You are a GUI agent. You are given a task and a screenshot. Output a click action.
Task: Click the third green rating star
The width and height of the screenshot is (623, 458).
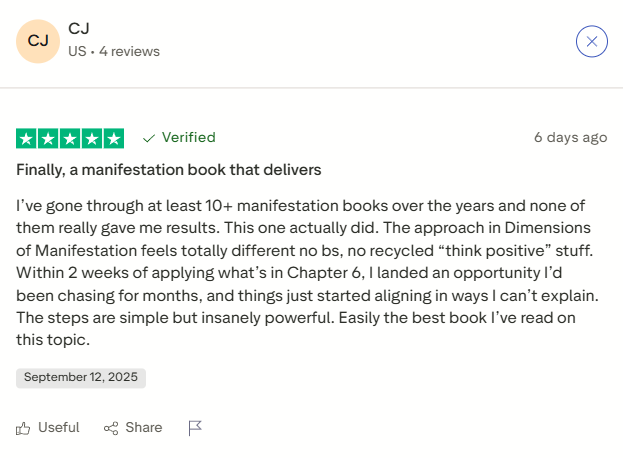[x=70, y=138]
